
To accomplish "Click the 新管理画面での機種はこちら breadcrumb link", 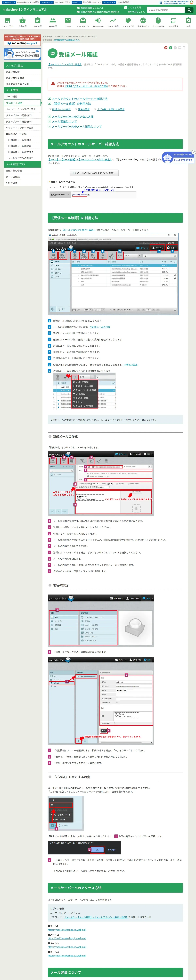I will tap(67, 40).
